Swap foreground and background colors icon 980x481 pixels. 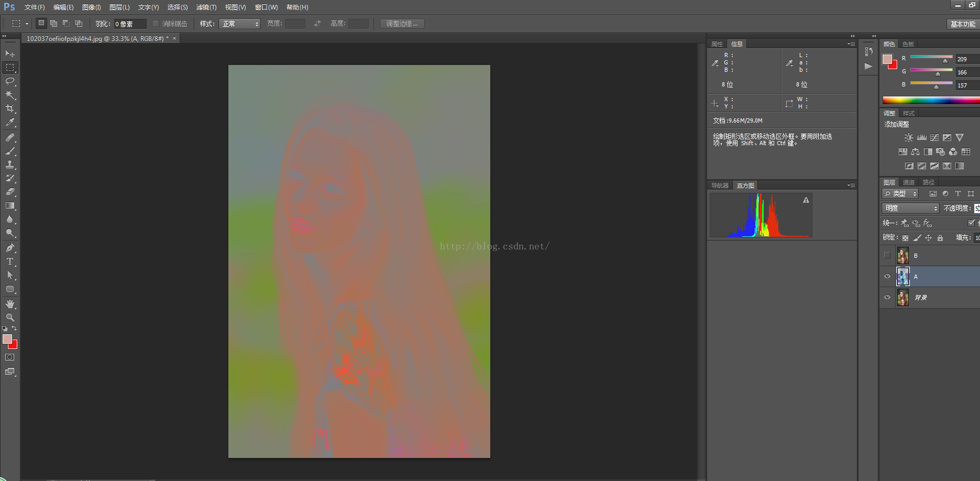pyautogui.click(x=15, y=328)
